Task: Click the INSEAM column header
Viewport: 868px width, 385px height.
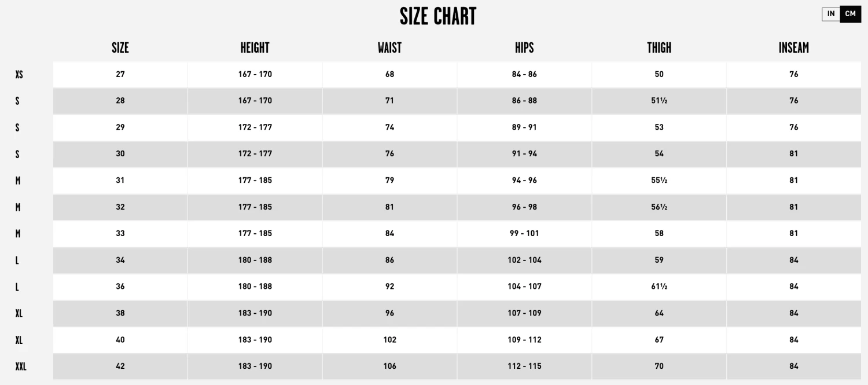Action: (x=793, y=48)
